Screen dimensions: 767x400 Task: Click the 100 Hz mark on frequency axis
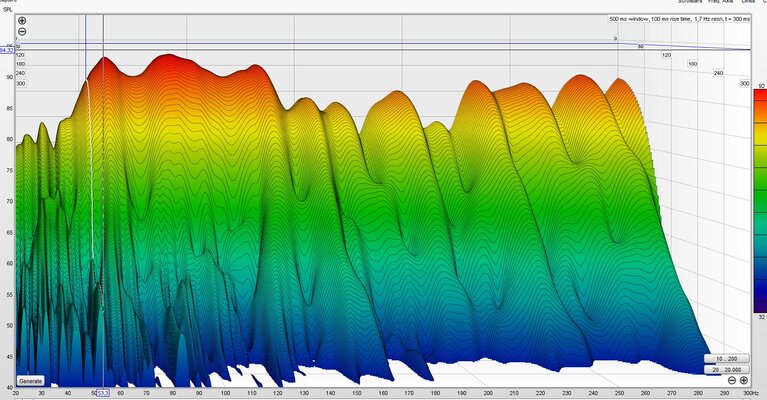[x=225, y=393]
